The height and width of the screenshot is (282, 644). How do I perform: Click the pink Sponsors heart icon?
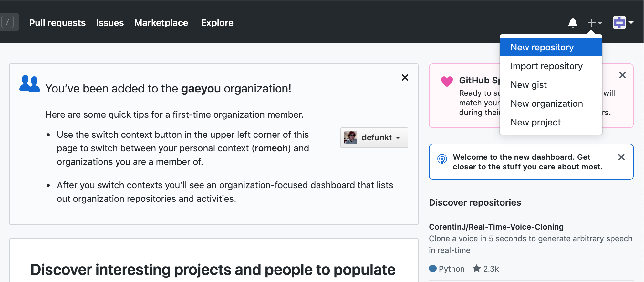pos(447,81)
